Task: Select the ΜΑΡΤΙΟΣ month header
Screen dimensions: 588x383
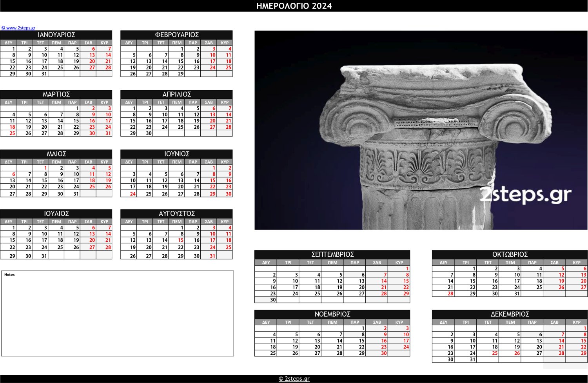Action: coord(56,95)
